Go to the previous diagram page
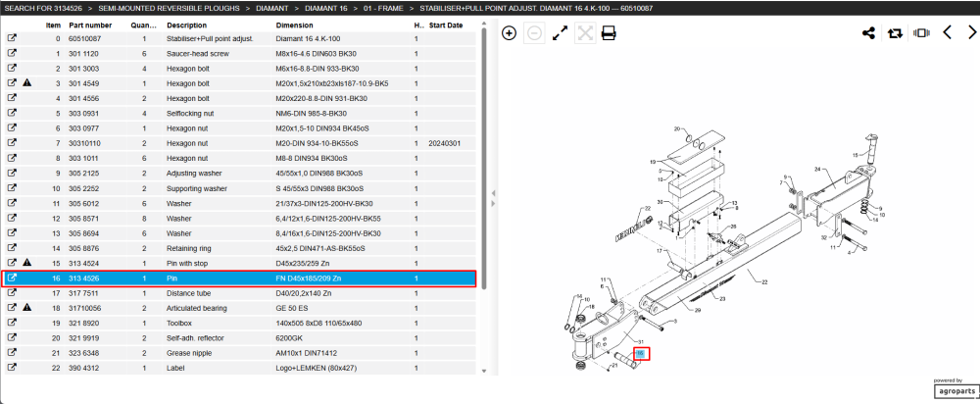Viewport: 980px width, 404px height. pyautogui.click(x=947, y=33)
